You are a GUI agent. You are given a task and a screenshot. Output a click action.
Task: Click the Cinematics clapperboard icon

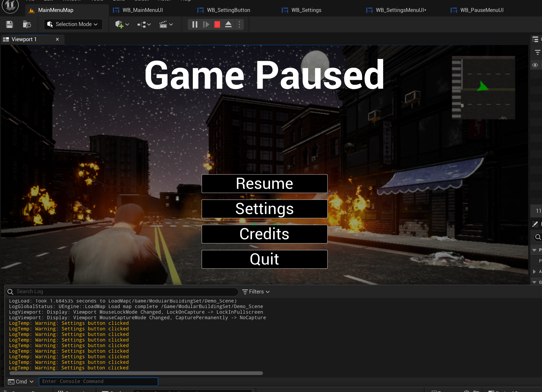(x=163, y=24)
